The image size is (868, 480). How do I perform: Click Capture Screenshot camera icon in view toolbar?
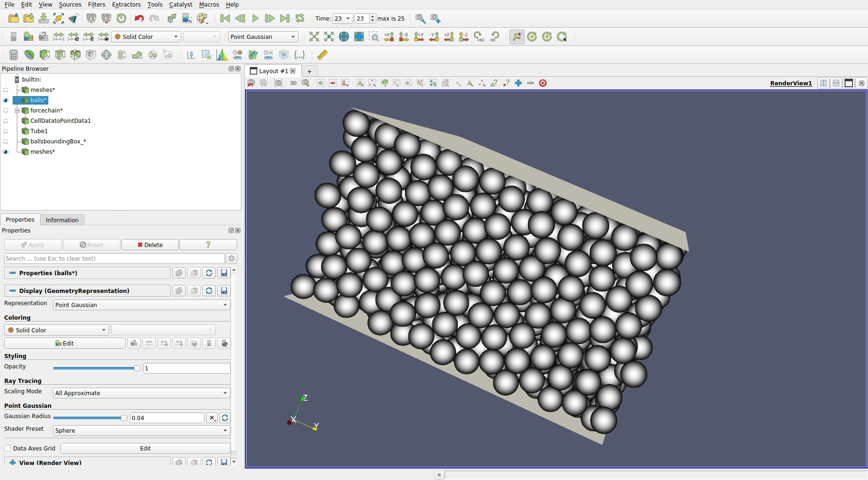coord(278,83)
